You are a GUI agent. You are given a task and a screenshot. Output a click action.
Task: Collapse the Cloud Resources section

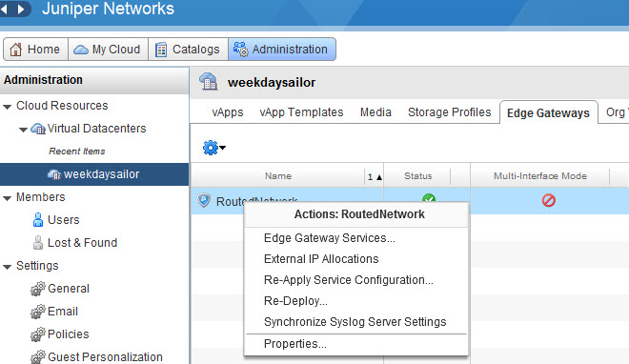point(7,106)
